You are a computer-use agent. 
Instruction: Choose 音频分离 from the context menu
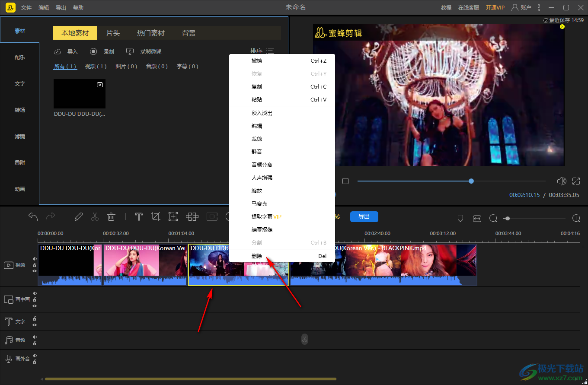tap(282, 165)
